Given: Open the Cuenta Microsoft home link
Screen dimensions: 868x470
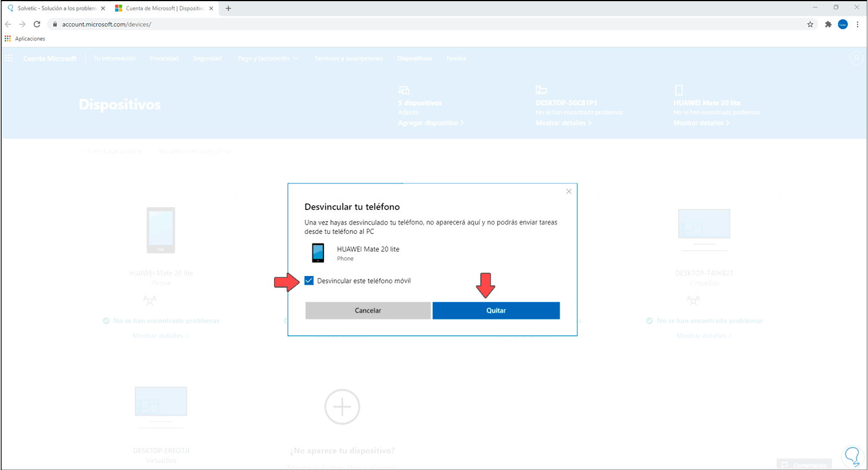Looking at the screenshot, I should point(50,58).
